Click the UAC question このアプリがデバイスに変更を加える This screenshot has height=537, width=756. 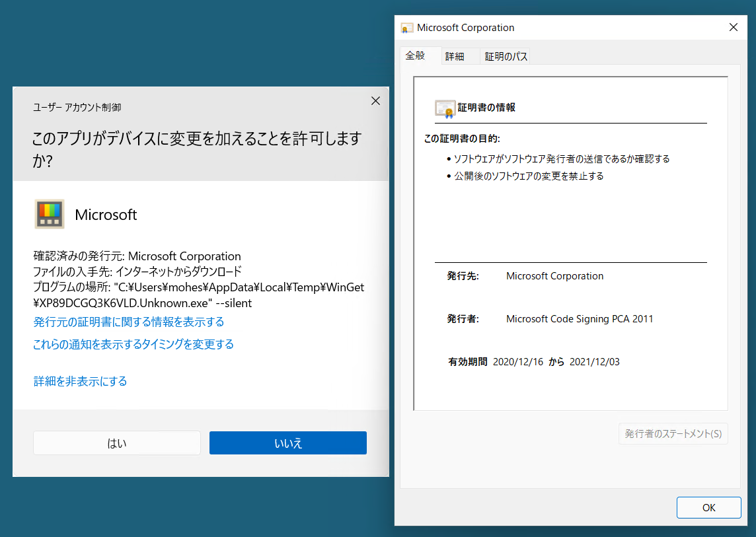(196, 149)
